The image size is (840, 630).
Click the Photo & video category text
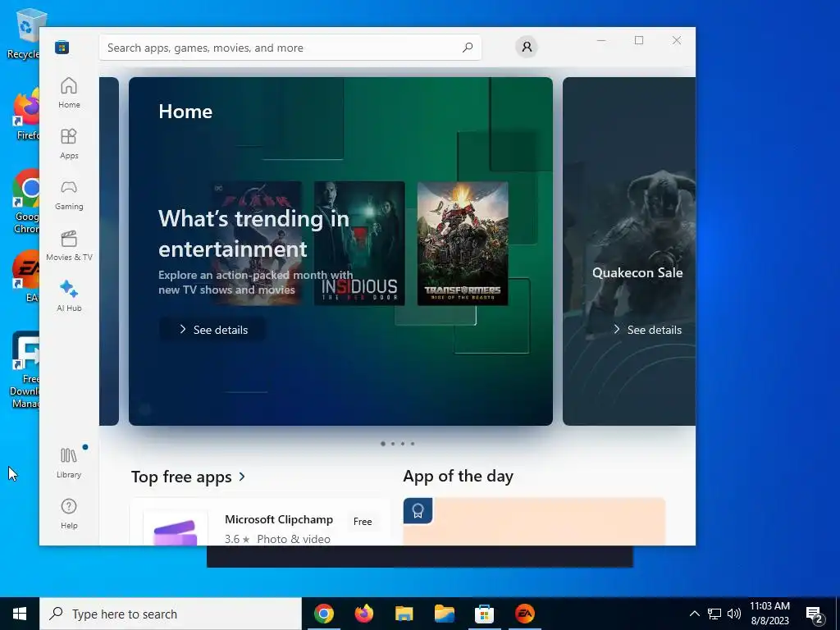tap(294, 539)
